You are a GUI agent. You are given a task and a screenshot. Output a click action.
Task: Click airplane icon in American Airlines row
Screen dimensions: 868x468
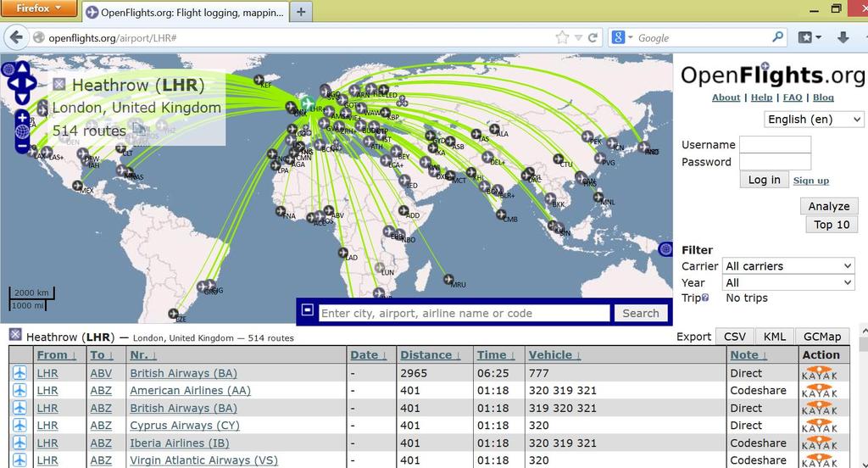(x=19, y=391)
